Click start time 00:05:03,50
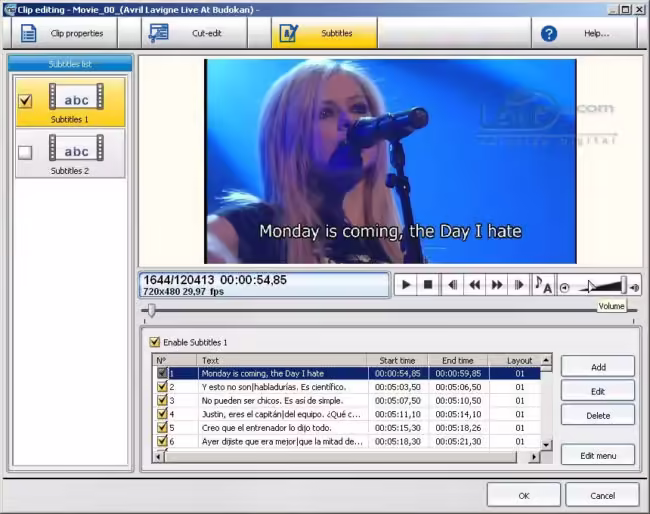 [398, 387]
